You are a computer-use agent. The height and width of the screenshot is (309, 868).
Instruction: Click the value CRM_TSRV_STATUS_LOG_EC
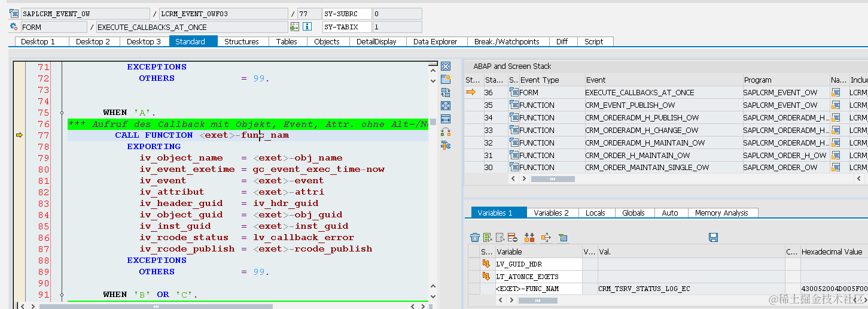(644, 289)
